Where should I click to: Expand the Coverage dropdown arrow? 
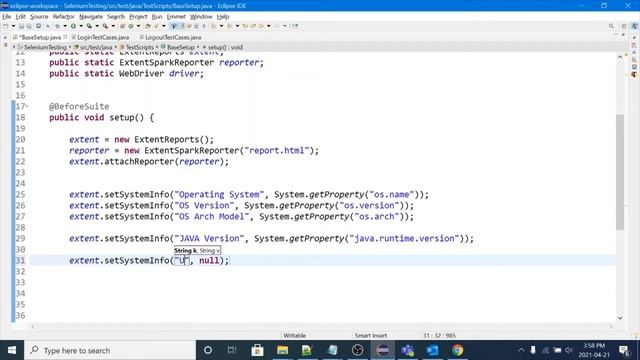click(x=97, y=26)
